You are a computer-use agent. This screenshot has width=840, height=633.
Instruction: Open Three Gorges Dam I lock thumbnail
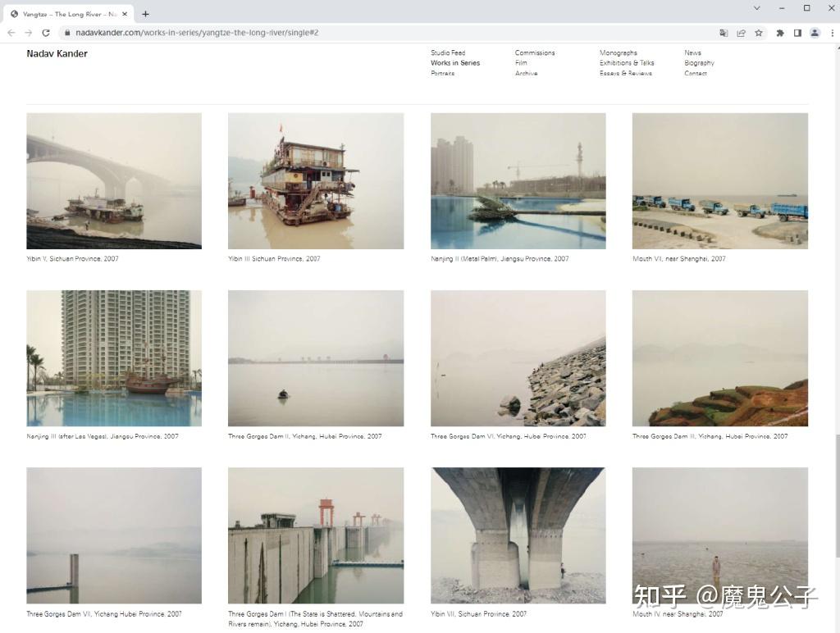click(x=316, y=535)
